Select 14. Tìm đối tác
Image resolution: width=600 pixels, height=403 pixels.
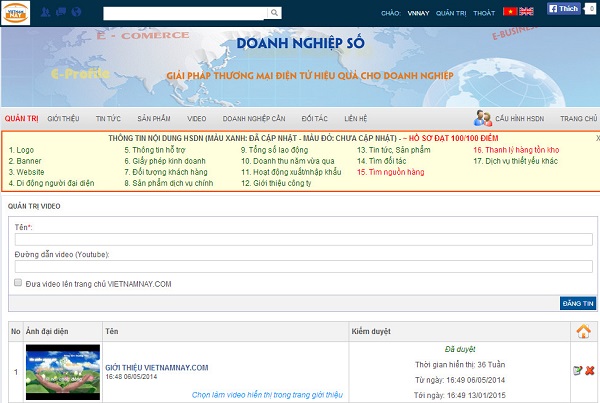click(382, 161)
